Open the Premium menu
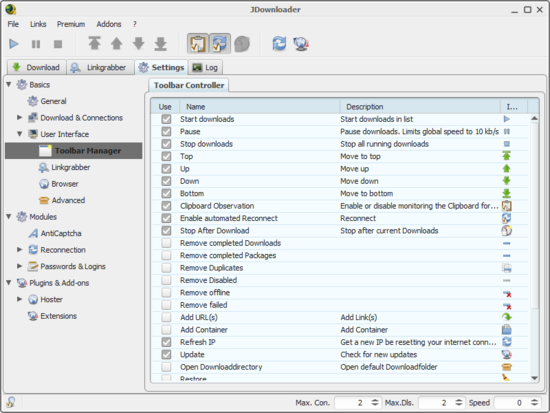This screenshot has height=413, width=550. pos(71,24)
